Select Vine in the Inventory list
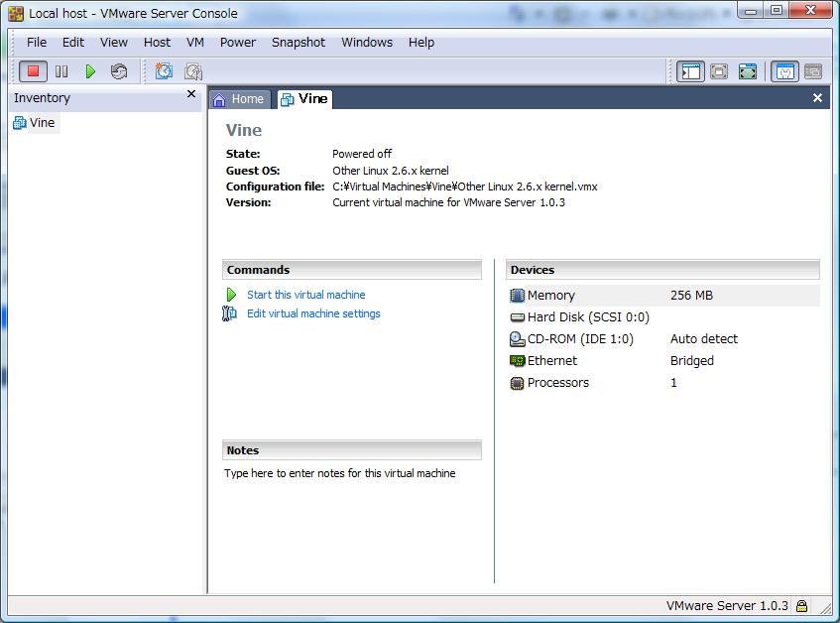Image resolution: width=840 pixels, height=623 pixels. click(42, 123)
